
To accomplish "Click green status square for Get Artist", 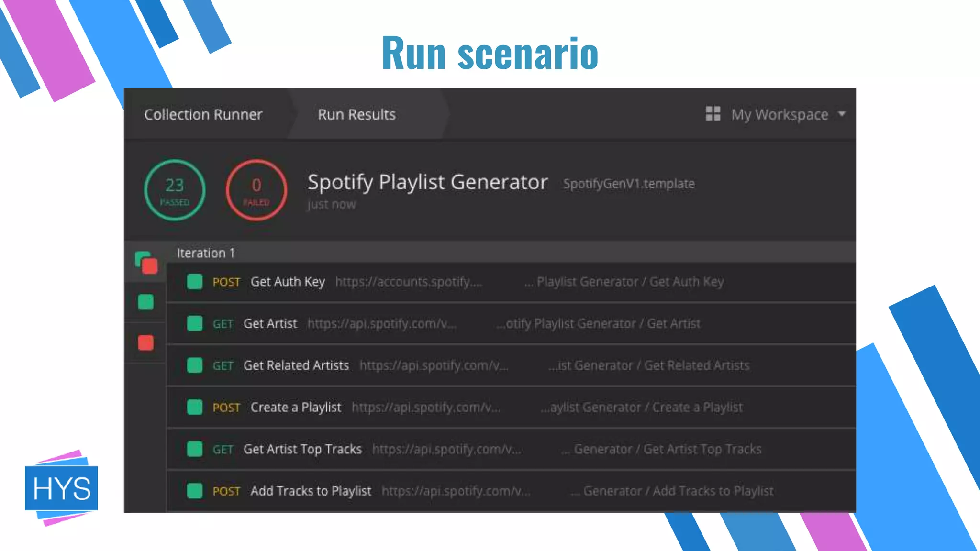I will (195, 323).
